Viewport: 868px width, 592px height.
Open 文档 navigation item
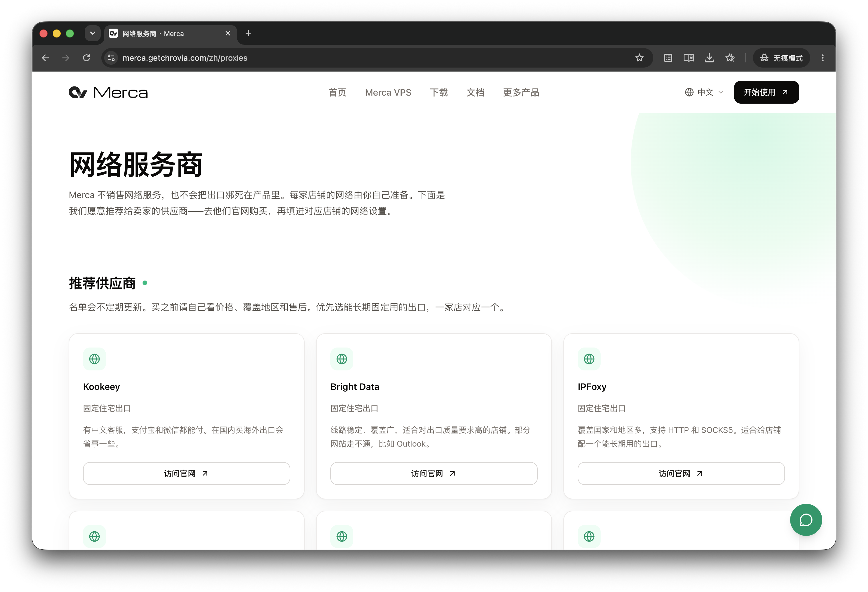[x=476, y=92]
